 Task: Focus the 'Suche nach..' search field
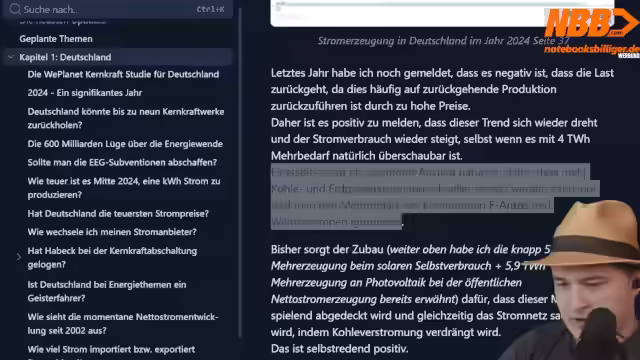pyautogui.click(x=118, y=9)
